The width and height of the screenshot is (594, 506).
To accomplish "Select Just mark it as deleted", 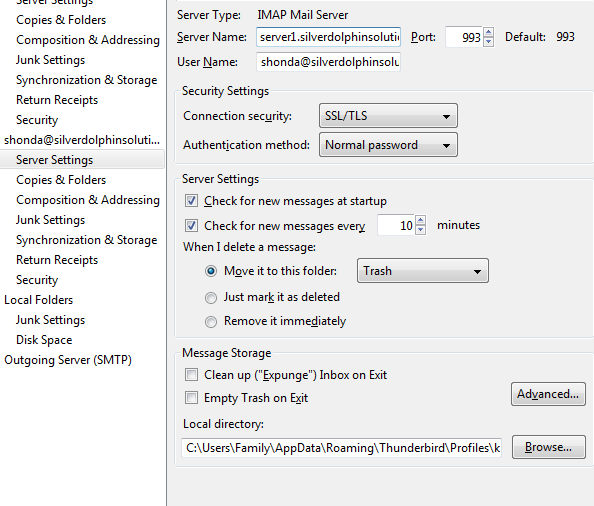I will click(211, 298).
